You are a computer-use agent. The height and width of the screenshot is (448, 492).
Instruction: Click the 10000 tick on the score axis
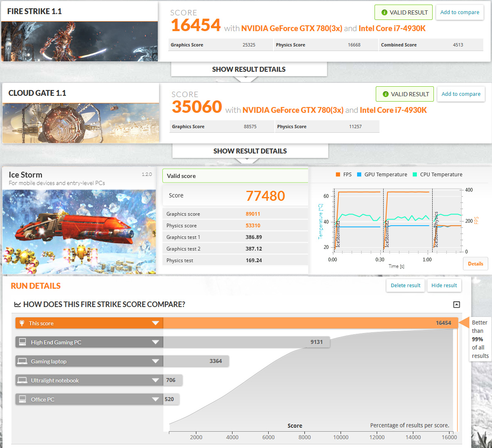[x=341, y=437]
